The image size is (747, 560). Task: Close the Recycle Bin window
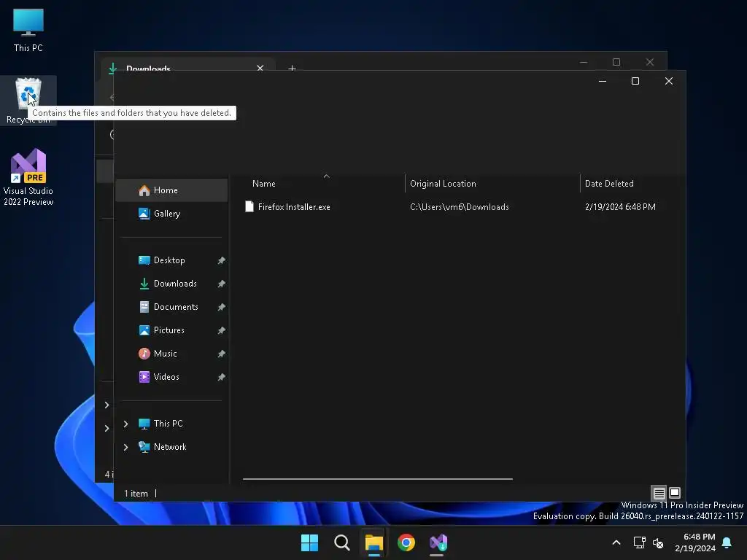669,81
